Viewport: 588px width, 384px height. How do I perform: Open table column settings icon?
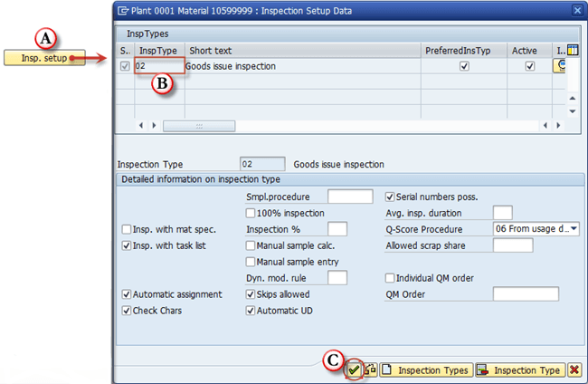[571, 50]
